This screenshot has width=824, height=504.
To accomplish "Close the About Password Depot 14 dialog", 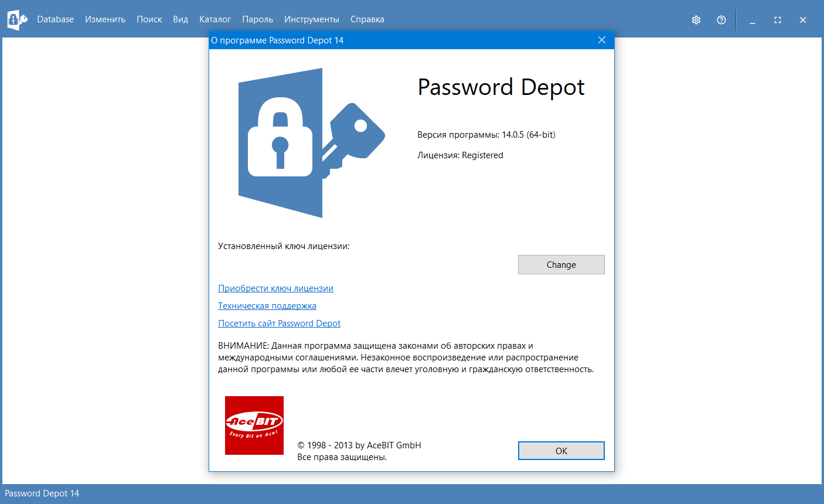I will pos(602,40).
